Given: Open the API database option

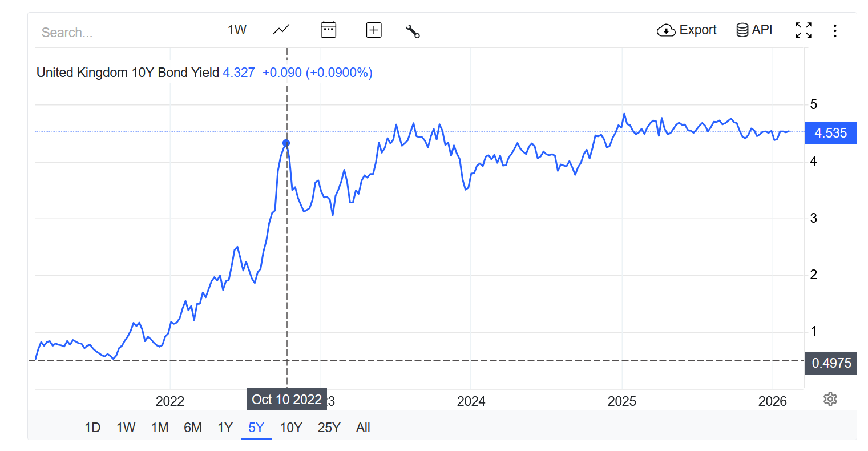Looking at the screenshot, I should point(754,30).
